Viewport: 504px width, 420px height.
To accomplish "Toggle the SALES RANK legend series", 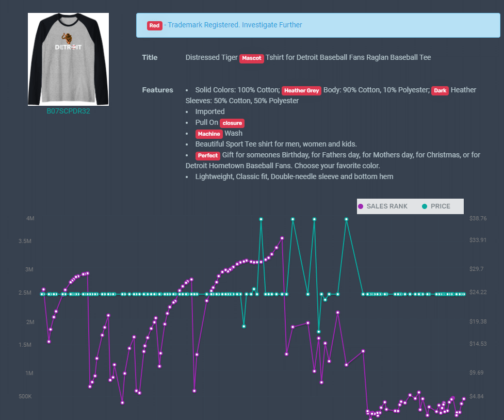I will coord(383,206).
